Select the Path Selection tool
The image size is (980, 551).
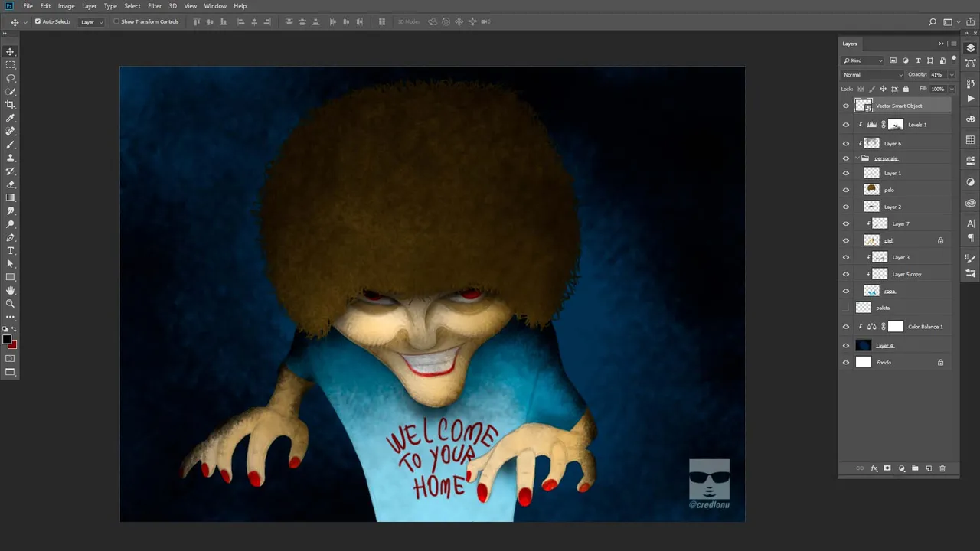[10, 264]
